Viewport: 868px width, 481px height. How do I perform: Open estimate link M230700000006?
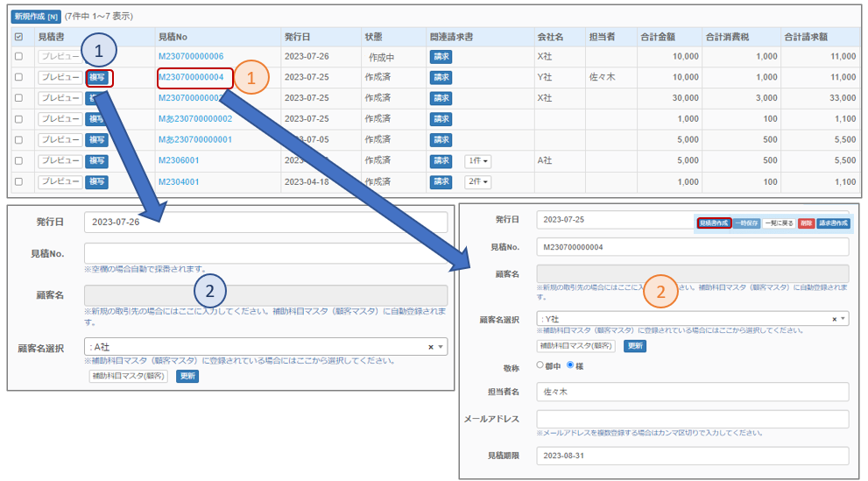(191, 56)
